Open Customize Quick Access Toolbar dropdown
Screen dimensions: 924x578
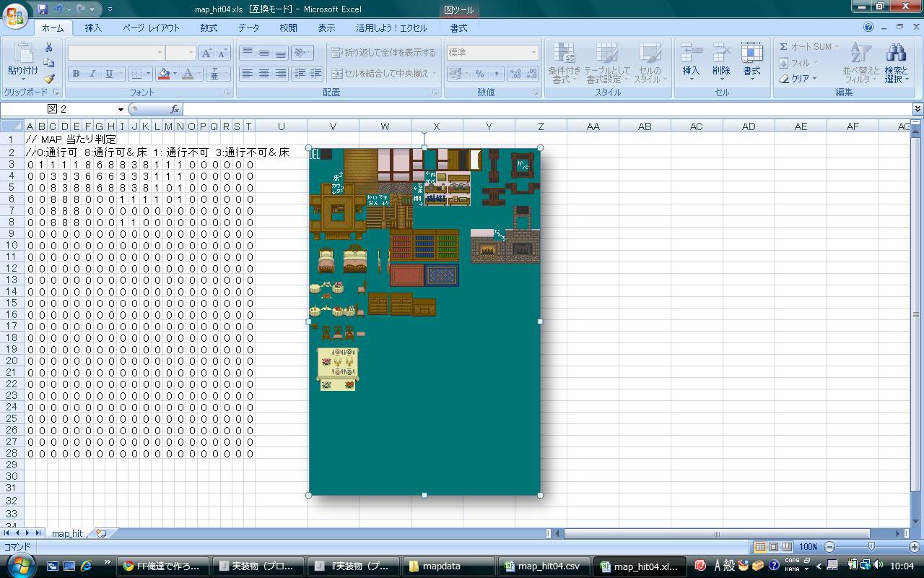[x=110, y=9]
